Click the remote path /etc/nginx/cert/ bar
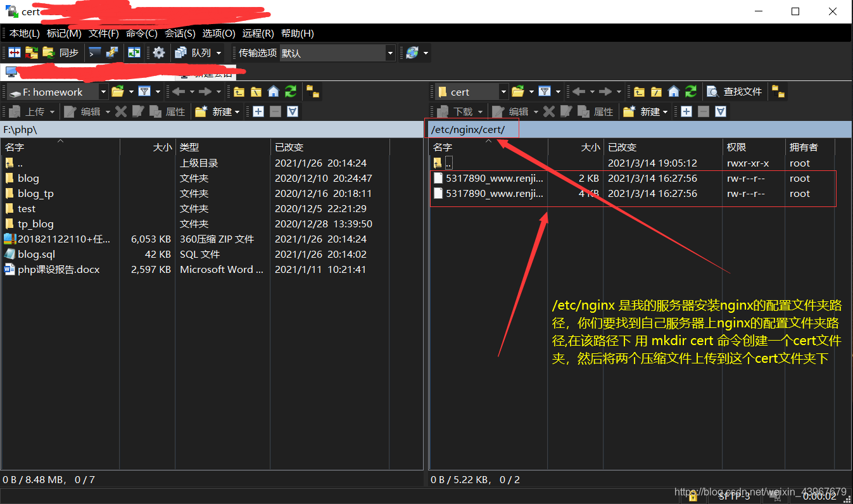Screen dimensions: 853x504 pos(639,129)
